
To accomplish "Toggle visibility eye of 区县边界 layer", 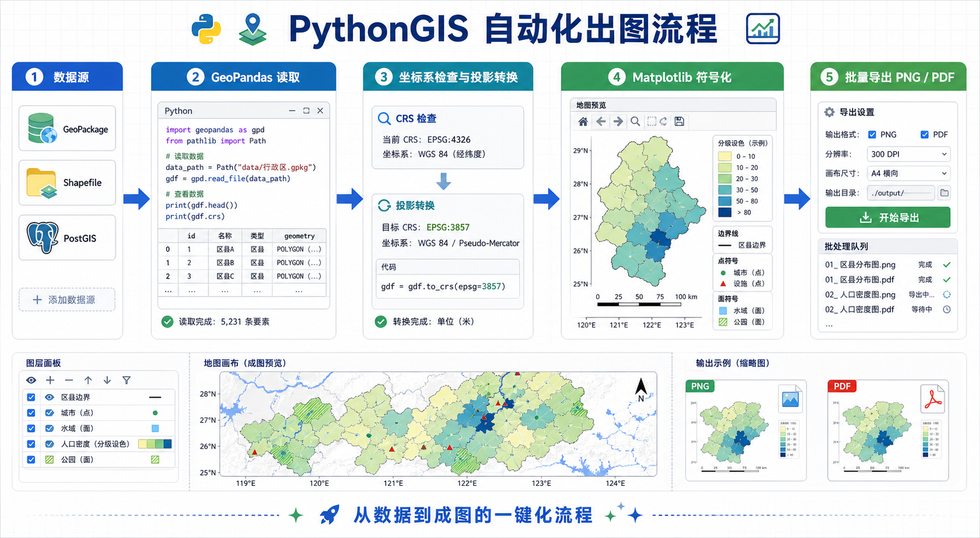I will pos(50,397).
